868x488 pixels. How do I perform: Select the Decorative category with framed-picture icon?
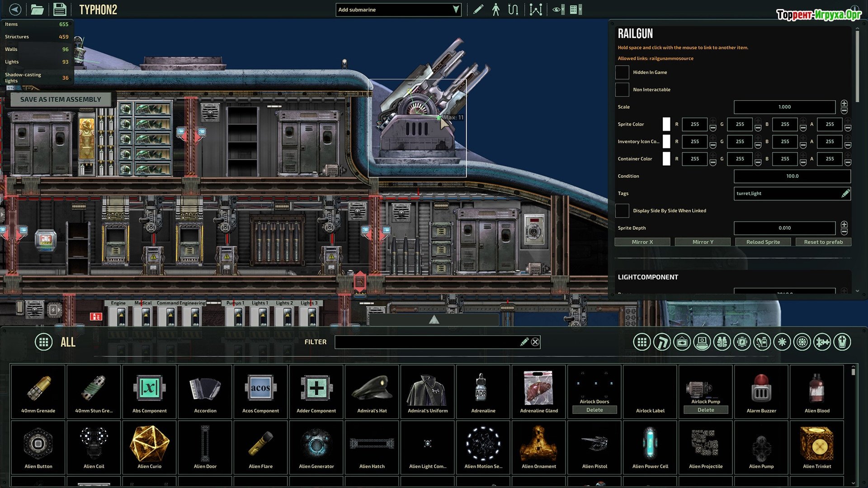[682, 342]
